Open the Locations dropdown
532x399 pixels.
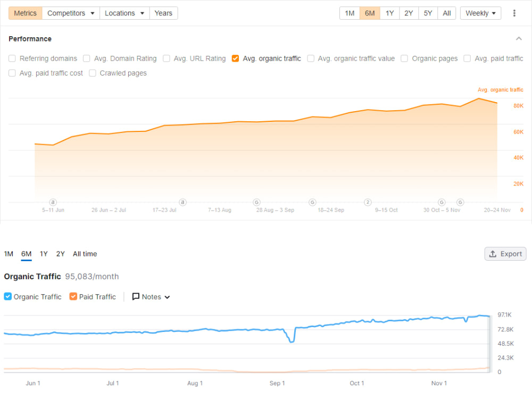[x=124, y=13]
